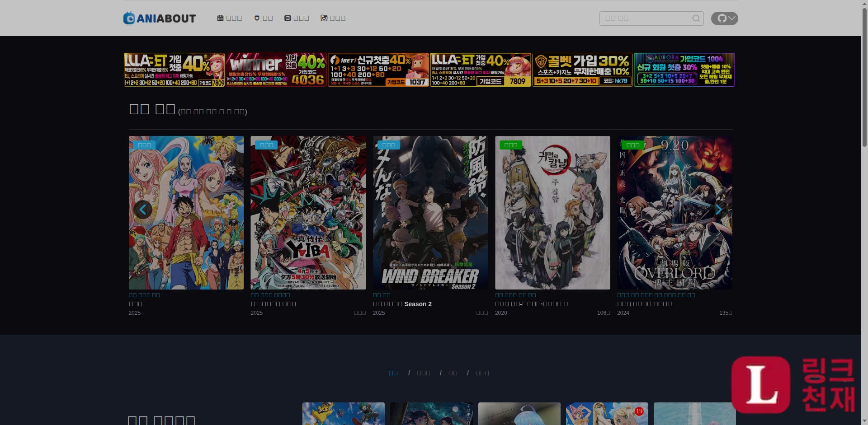Click the blue genre link under YAIBA poster

[270, 295]
